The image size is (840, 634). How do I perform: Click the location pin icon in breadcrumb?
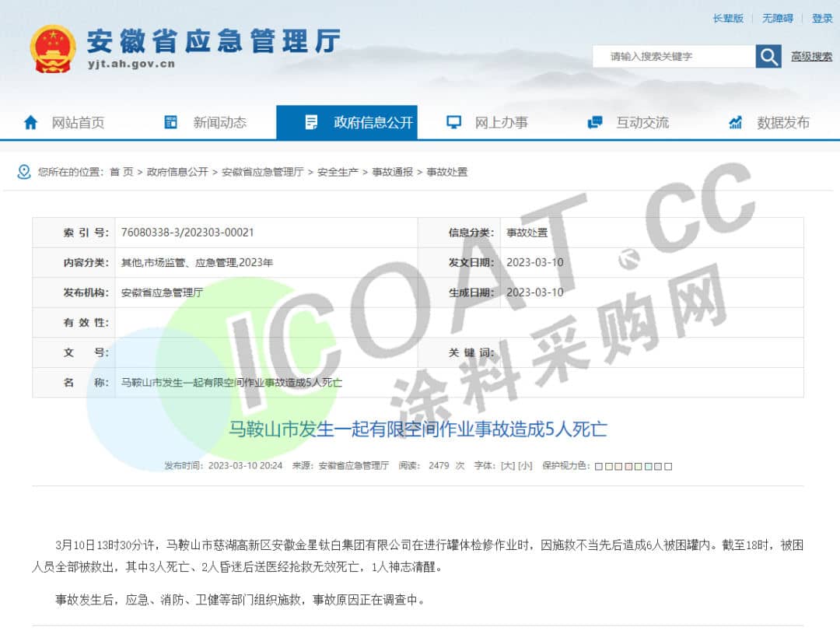(x=24, y=172)
